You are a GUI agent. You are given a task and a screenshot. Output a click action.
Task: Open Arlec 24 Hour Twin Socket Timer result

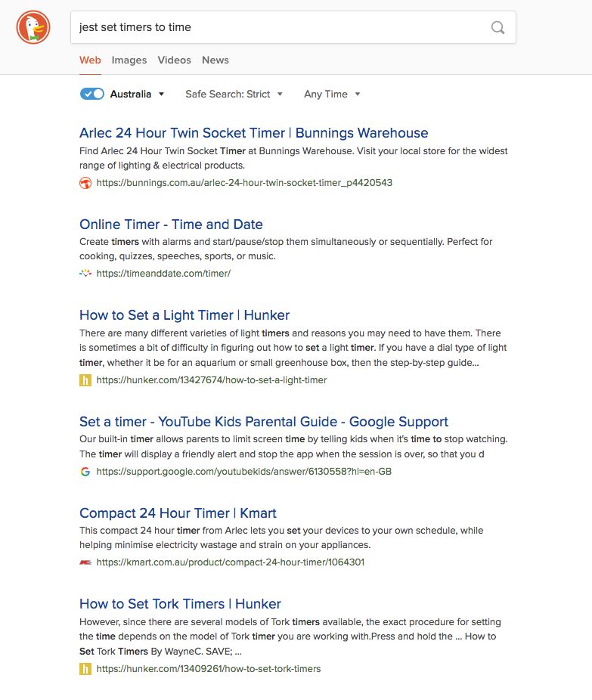coord(253,133)
